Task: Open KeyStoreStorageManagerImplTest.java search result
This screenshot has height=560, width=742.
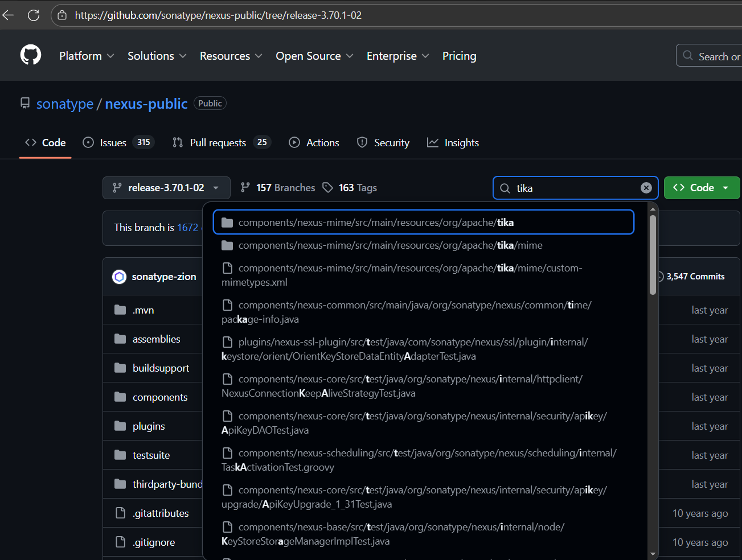Action: pyautogui.click(x=424, y=534)
